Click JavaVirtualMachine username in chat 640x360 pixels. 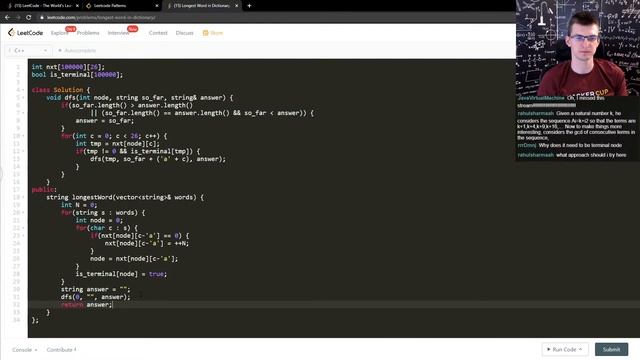[x=541, y=98]
